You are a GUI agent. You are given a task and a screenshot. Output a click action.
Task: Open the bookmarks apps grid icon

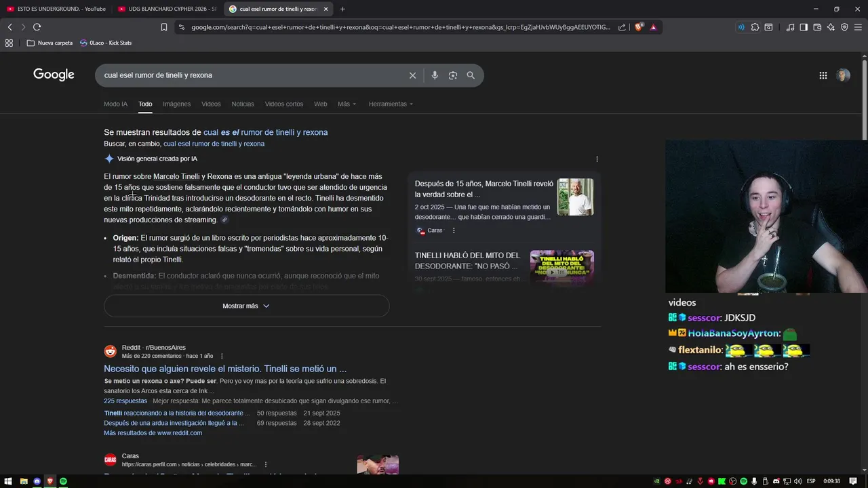pyautogui.click(x=9, y=43)
